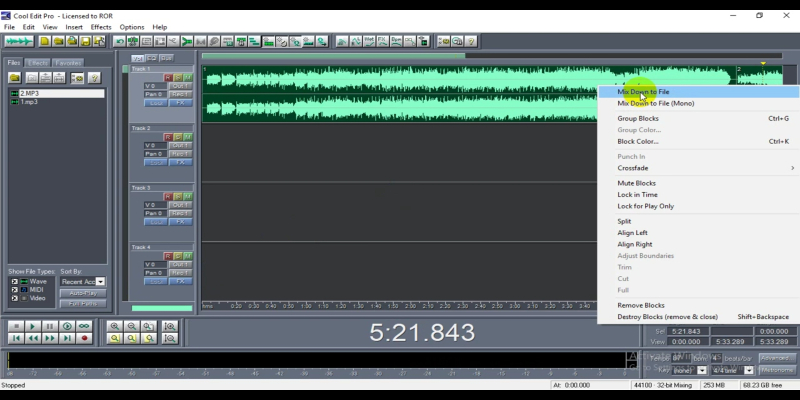
Task: Open the Sort By dropdown
Action: pos(100,281)
